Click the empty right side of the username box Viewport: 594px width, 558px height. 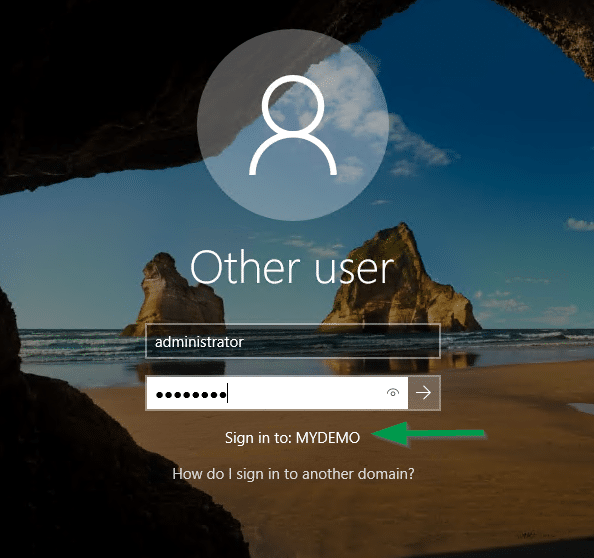tap(341, 341)
